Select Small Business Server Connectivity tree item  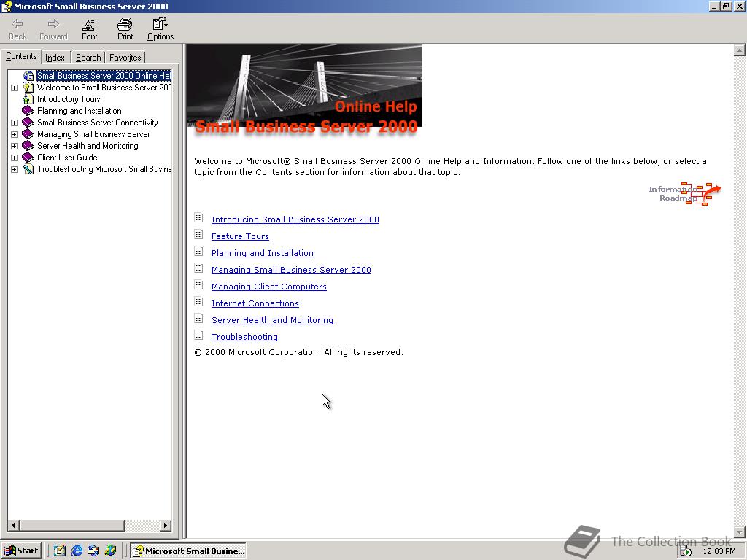click(x=97, y=122)
